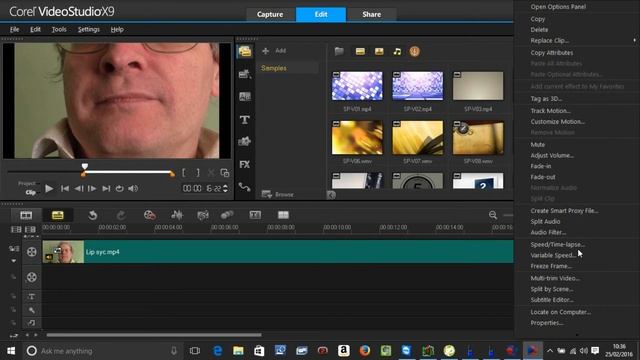Toggle show photos filter in library

[379, 51]
